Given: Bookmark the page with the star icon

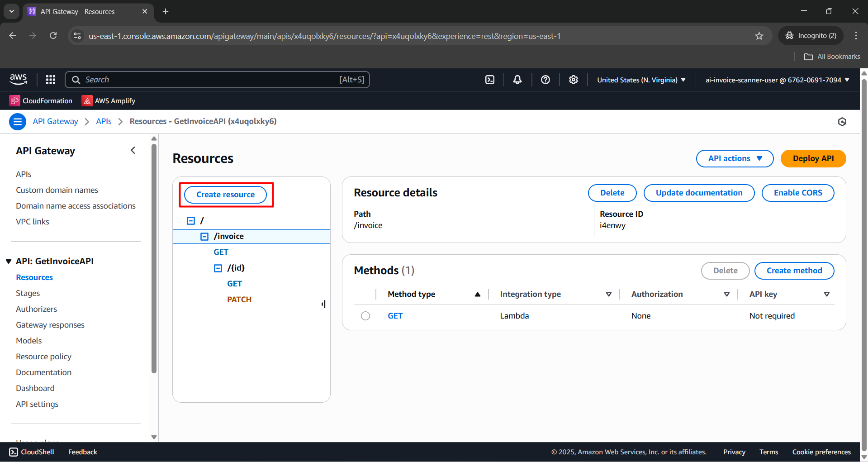Looking at the screenshot, I should [x=759, y=36].
